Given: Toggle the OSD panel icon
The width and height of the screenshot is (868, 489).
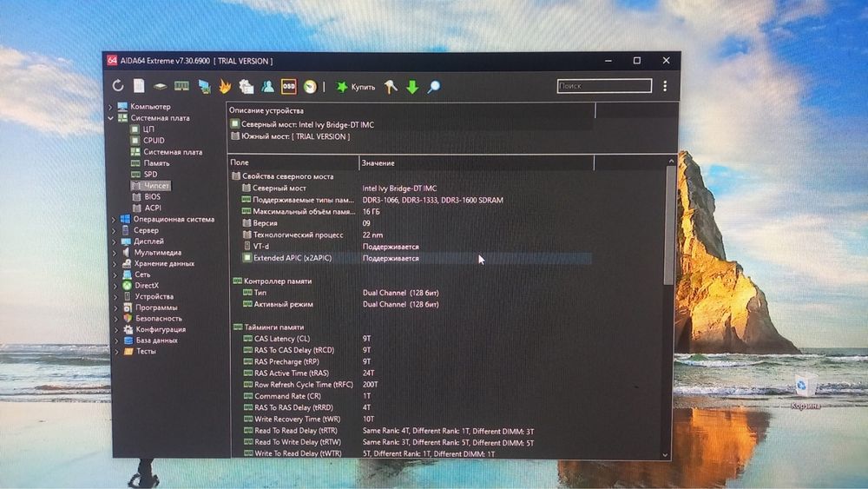Looking at the screenshot, I should 288,86.
